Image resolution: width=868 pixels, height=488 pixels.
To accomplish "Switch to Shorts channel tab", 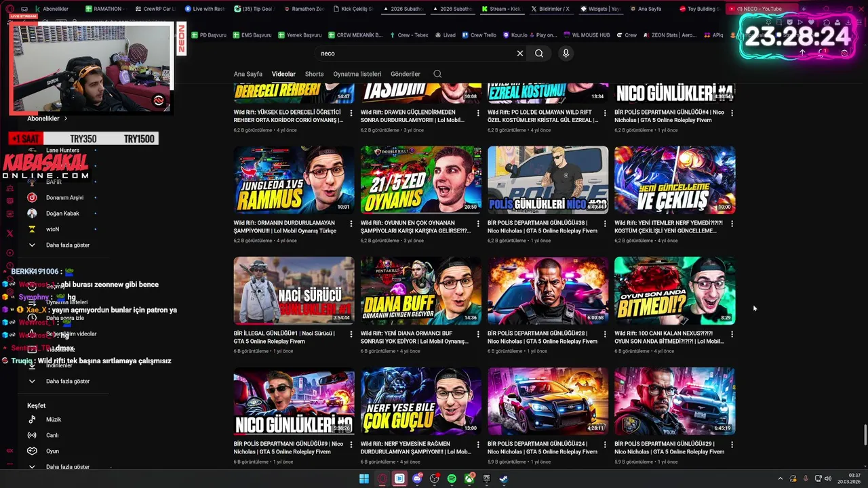I will point(314,74).
